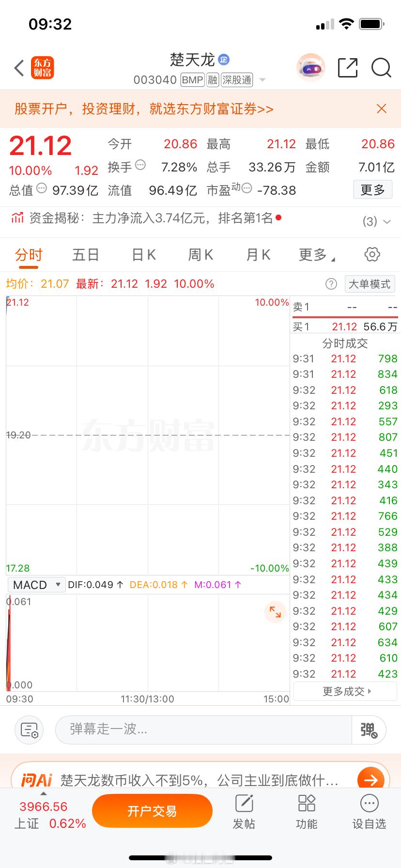Tap the large 21.12 current price

click(41, 145)
